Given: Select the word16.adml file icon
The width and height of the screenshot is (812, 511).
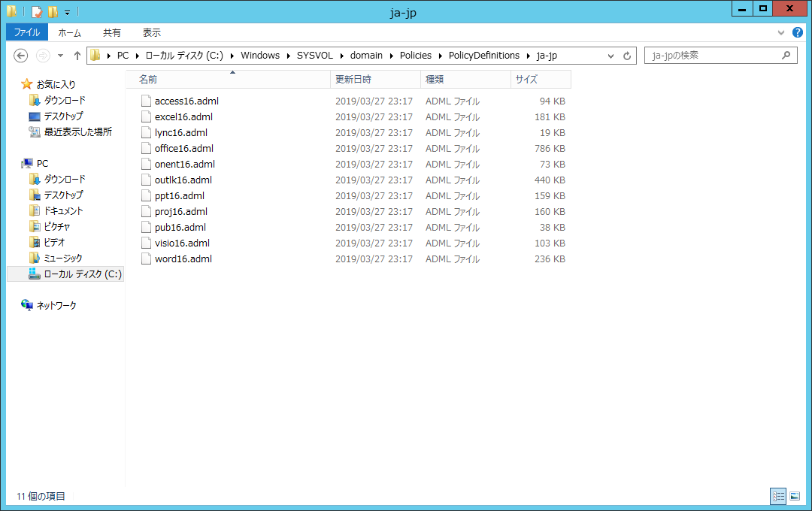Looking at the screenshot, I should [146, 259].
